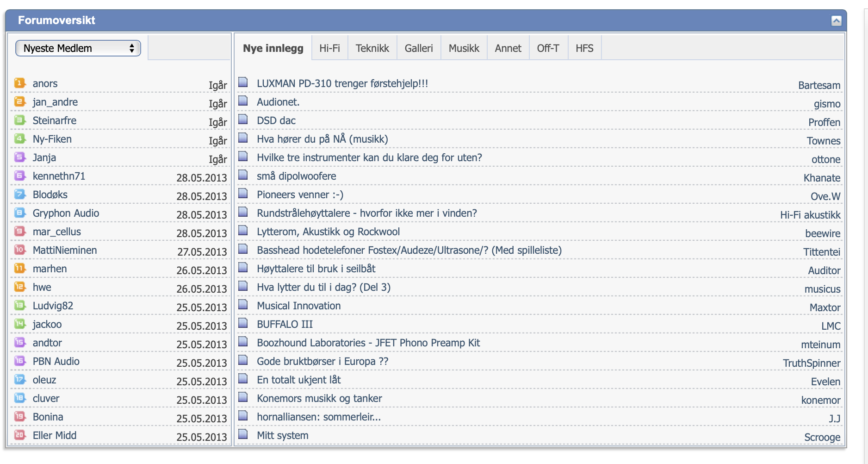
Task: Open the Galleri tab
Action: [x=419, y=48]
